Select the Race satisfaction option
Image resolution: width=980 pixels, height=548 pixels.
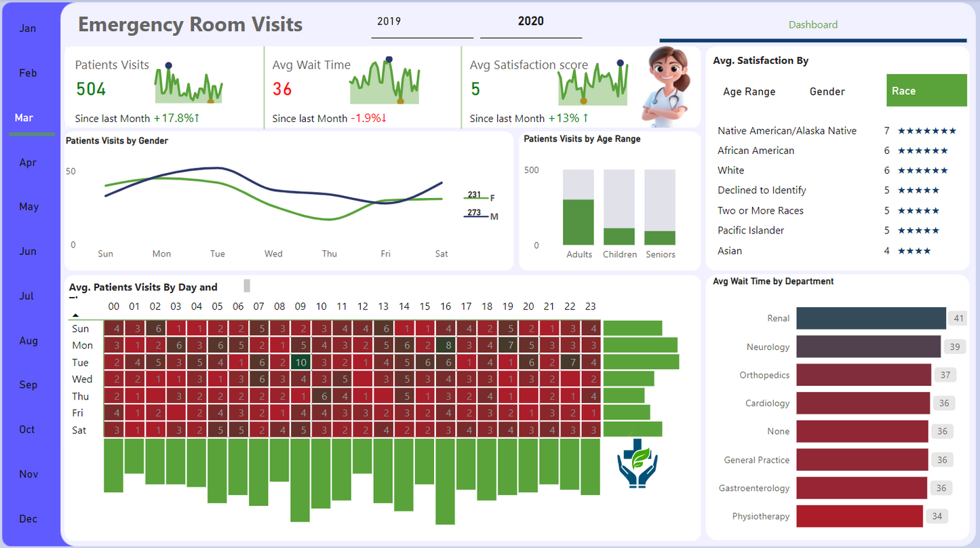[x=926, y=91]
